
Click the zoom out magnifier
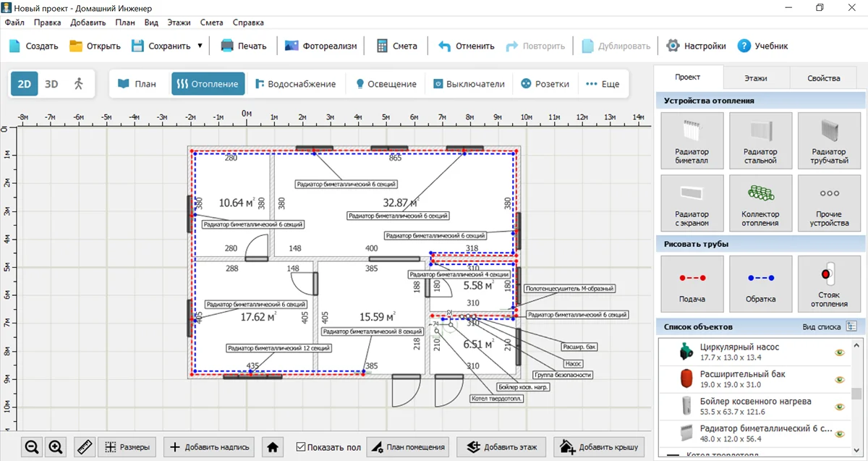pyautogui.click(x=32, y=447)
